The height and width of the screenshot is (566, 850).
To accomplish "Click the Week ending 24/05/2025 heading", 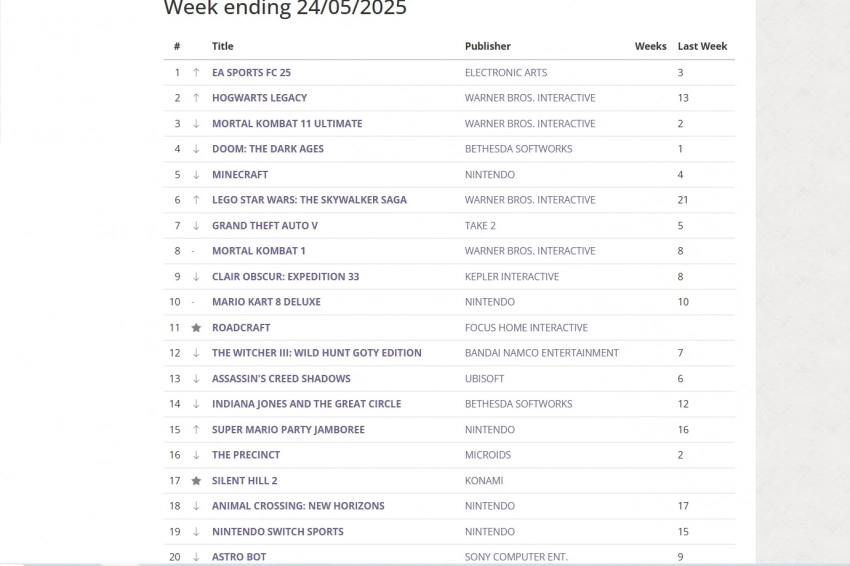I will tap(285, 9).
